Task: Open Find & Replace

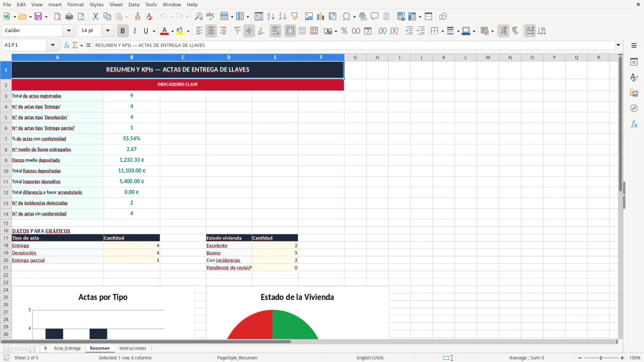Action: pos(198,17)
